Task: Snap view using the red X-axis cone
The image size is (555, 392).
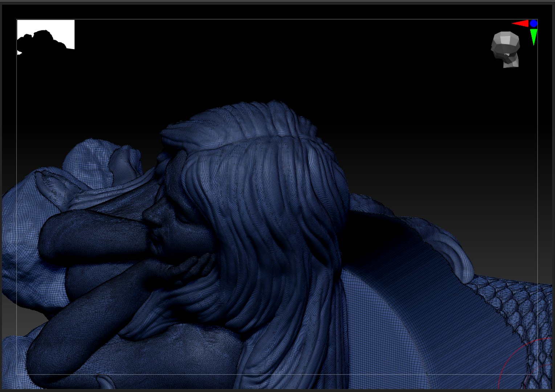Action: [520, 24]
